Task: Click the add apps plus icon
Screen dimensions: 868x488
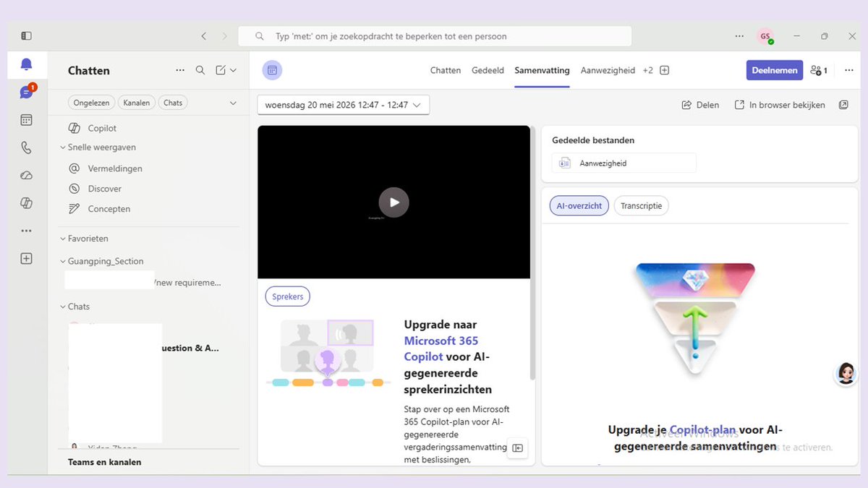Action: (26, 258)
